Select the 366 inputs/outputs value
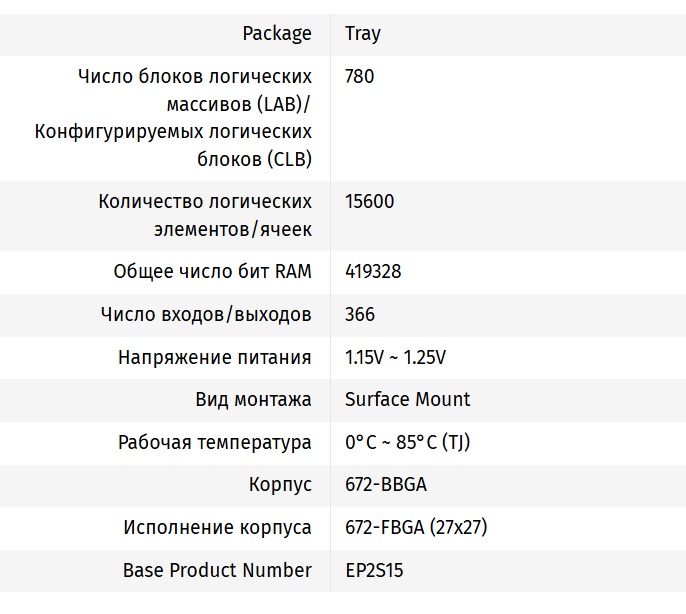This screenshot has height=614, width=686. point(360,315)
